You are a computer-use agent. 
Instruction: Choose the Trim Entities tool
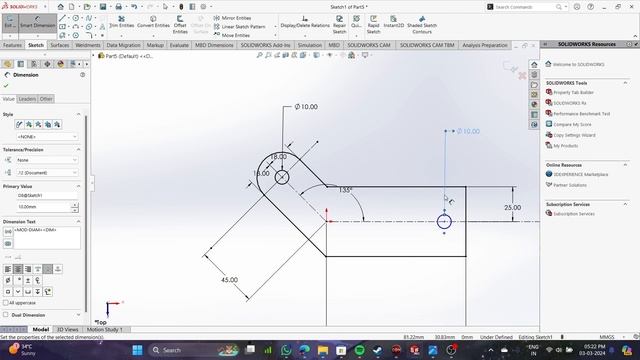[121, 22]
